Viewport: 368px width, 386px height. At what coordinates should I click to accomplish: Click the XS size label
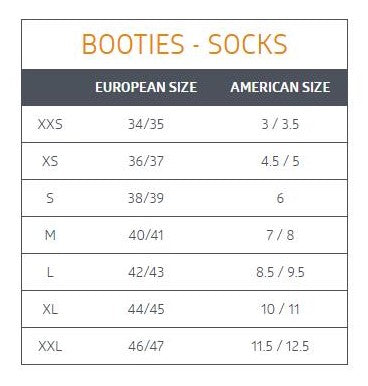click(x=50, y=161)
